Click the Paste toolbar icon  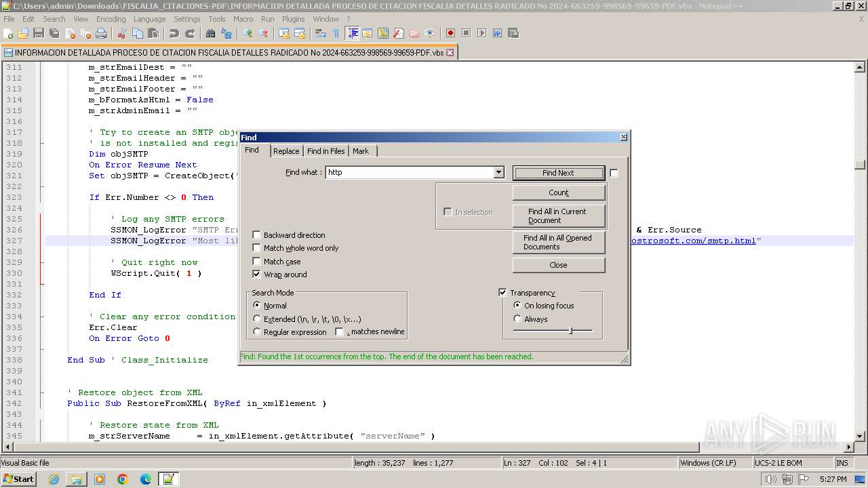(x=153, y=33)
